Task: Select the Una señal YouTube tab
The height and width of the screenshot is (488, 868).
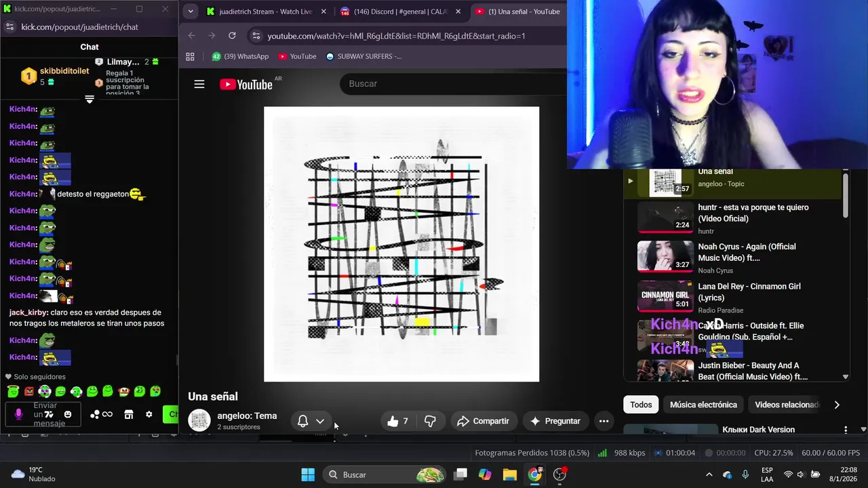Action: [518, 12]
